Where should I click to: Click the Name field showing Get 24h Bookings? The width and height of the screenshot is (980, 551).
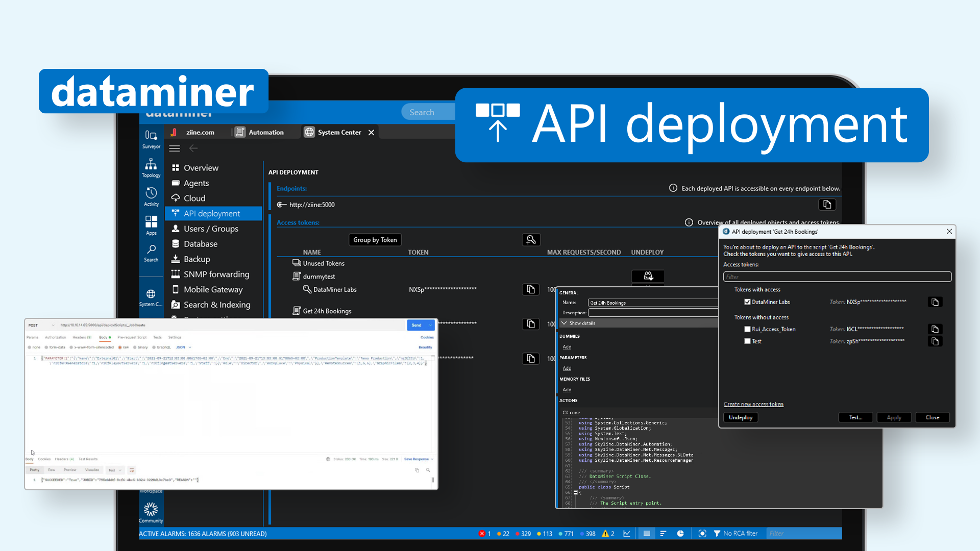[653, 303]
